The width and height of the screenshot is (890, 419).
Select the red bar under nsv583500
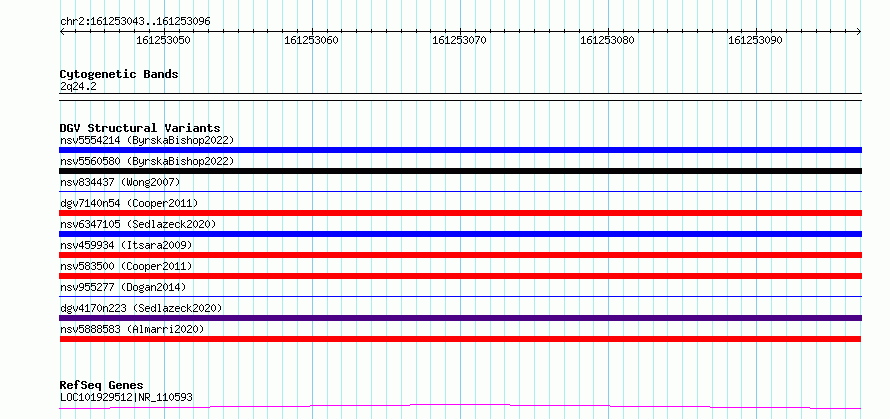(x=460, y=276)
